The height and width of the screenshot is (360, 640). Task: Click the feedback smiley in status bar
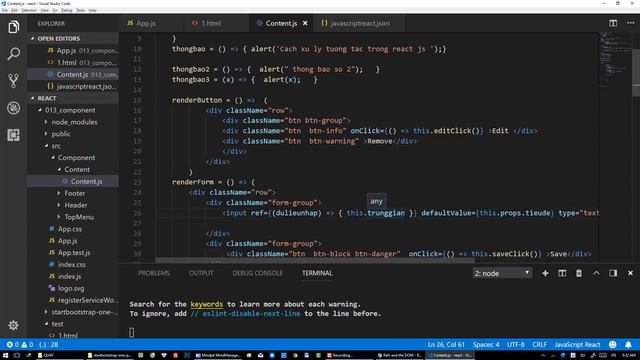[x=613, y=344]
